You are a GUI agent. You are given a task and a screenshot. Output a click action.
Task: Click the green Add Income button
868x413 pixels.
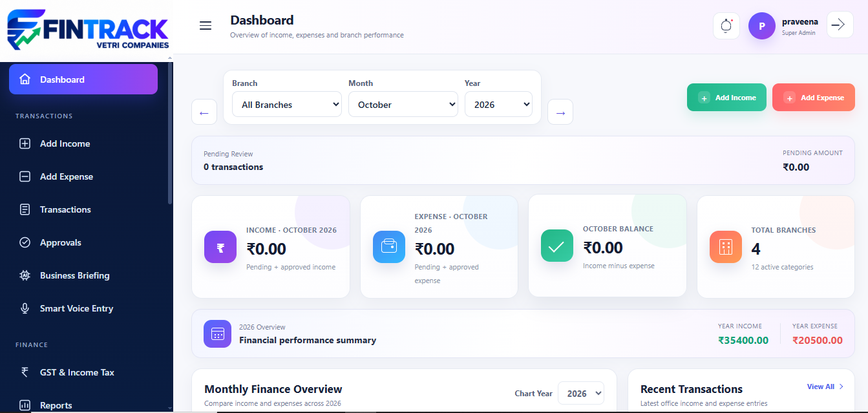point(726,98)
